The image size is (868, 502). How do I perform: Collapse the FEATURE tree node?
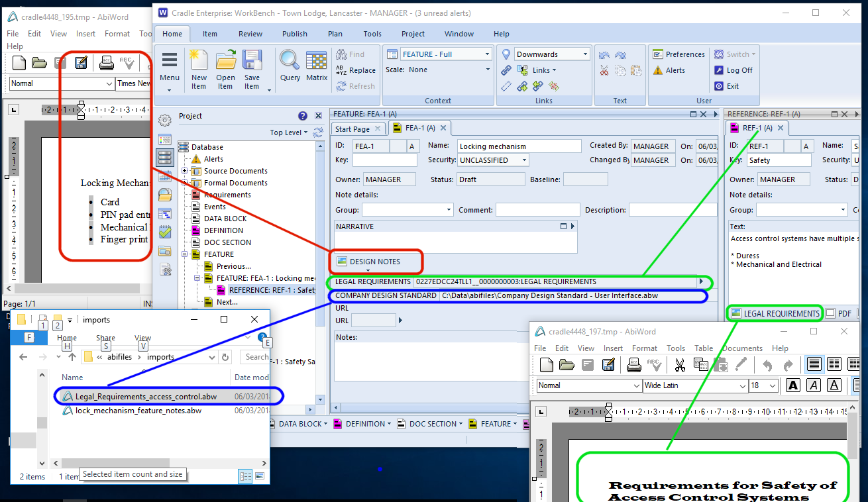[184, 254]
